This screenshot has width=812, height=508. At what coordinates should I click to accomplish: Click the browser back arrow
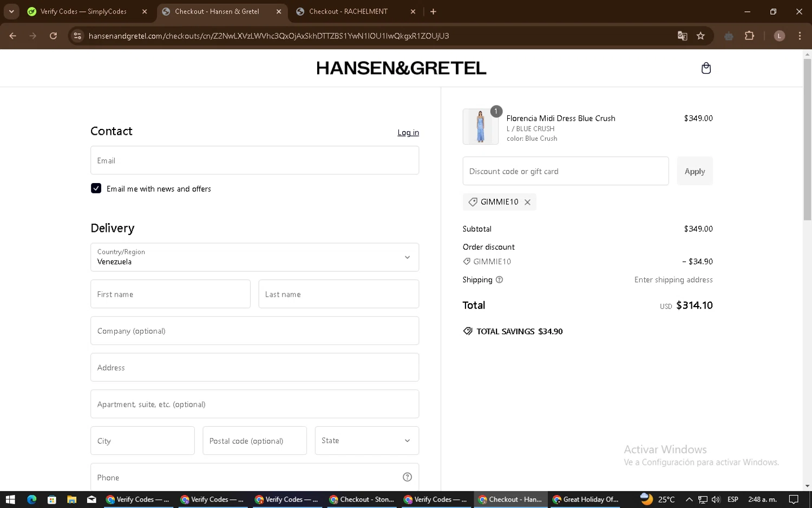click(x=13, y=36)
